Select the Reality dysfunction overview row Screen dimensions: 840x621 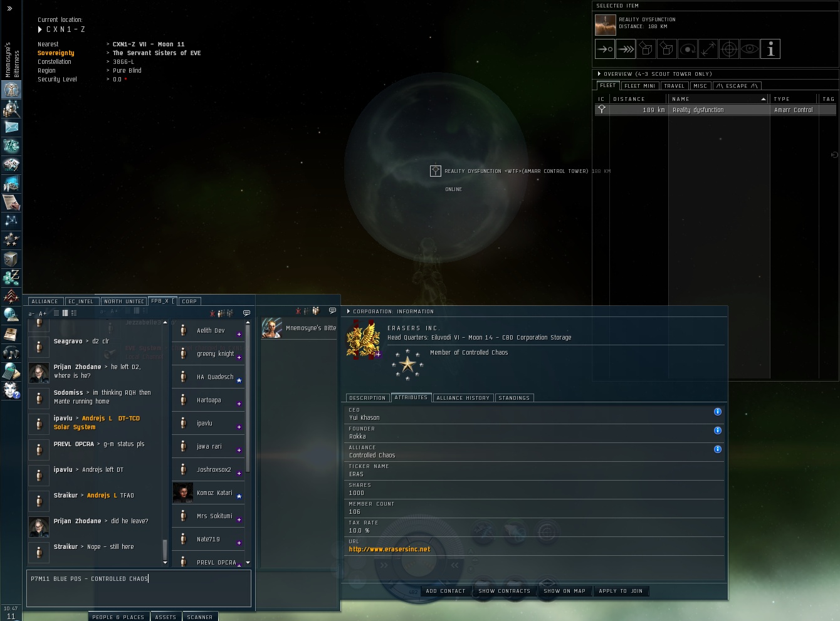[715, 110]
